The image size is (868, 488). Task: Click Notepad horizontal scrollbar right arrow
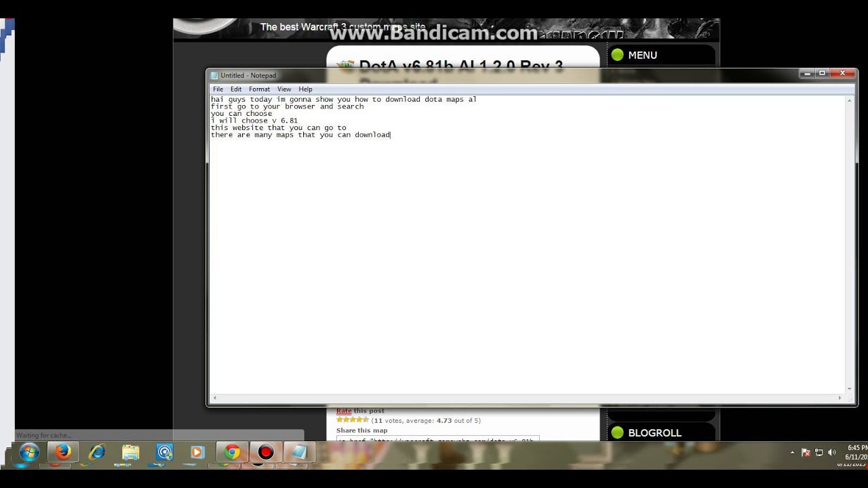coord(840,398)
